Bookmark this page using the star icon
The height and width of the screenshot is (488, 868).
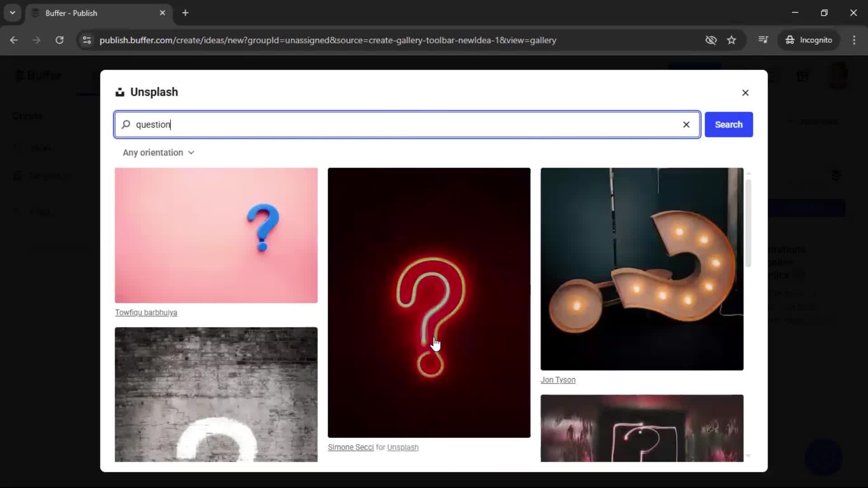(732, 40)
